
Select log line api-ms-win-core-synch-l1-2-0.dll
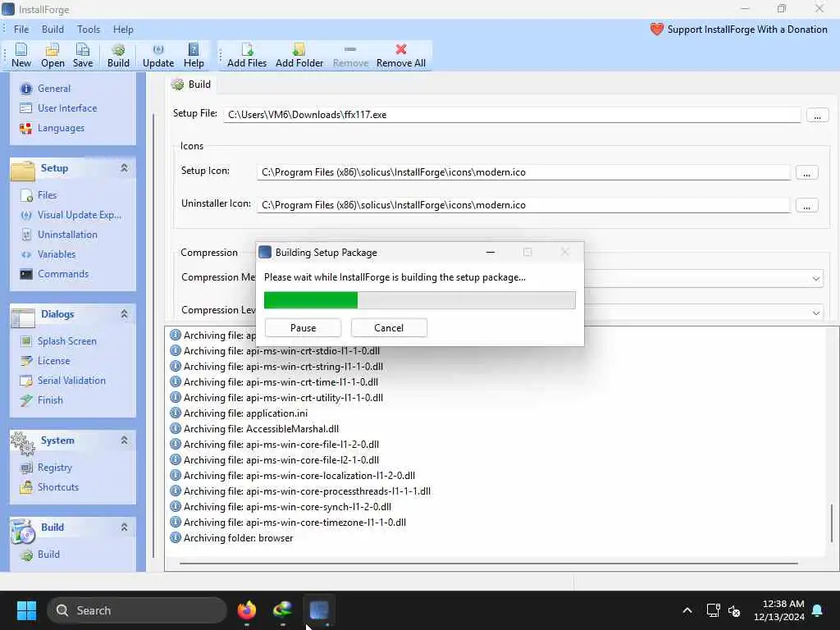281,507
